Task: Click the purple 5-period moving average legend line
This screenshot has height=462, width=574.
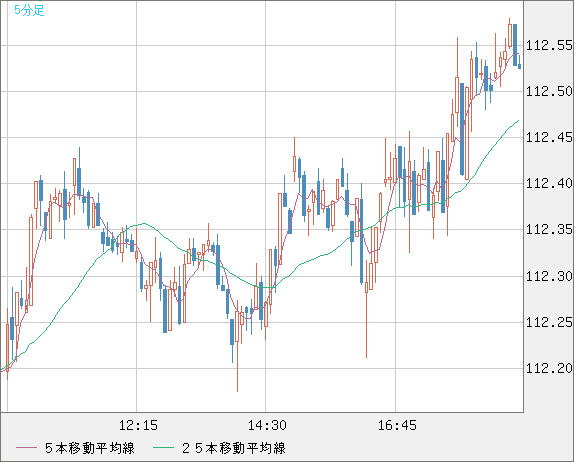Action: coord(26,448)
